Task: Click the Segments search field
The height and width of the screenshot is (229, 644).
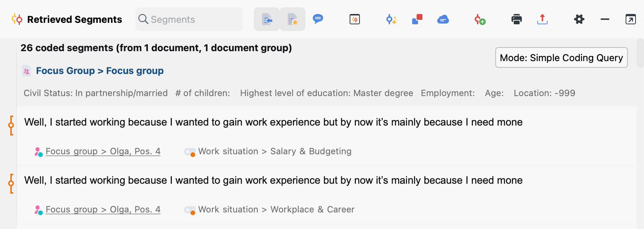Action: click(x=189, y=19)
